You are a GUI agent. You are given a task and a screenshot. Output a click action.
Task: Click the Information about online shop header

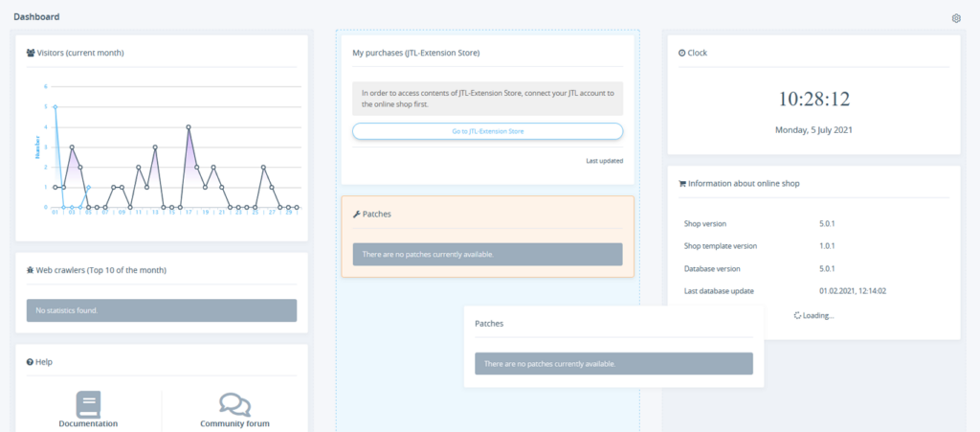click(744, 184)
